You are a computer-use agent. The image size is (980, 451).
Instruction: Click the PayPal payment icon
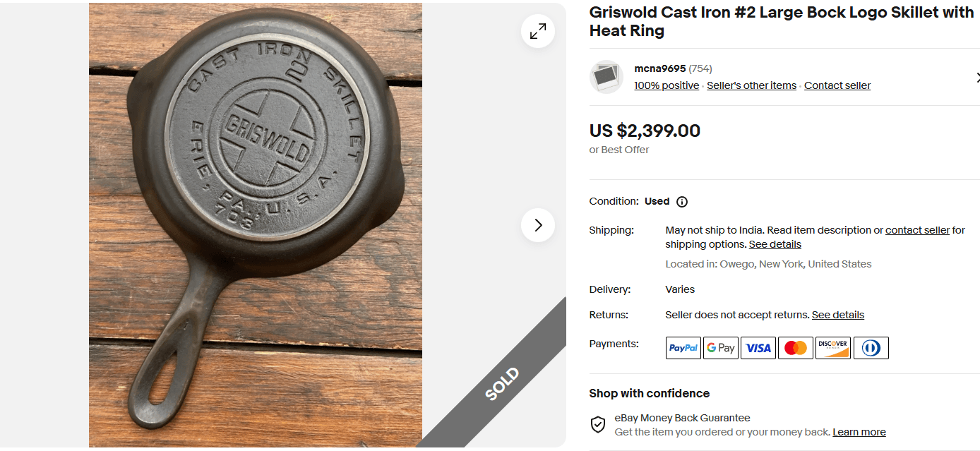(683, 347)
